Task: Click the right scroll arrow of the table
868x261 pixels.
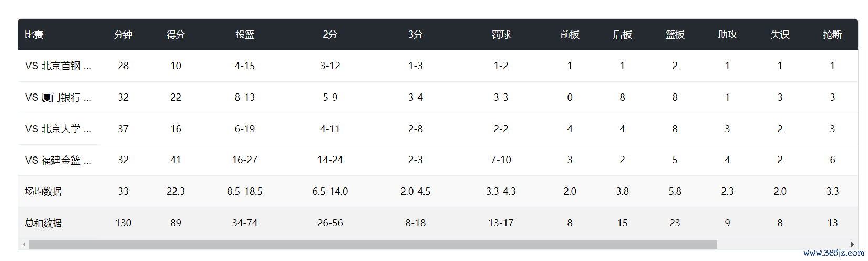Action: 852,245
